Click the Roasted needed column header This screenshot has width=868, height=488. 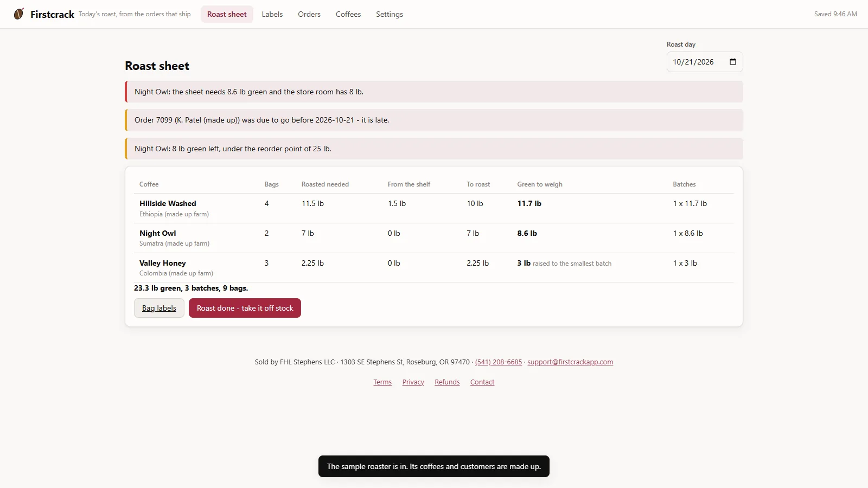pyautogui.click(x=325, y=184)
